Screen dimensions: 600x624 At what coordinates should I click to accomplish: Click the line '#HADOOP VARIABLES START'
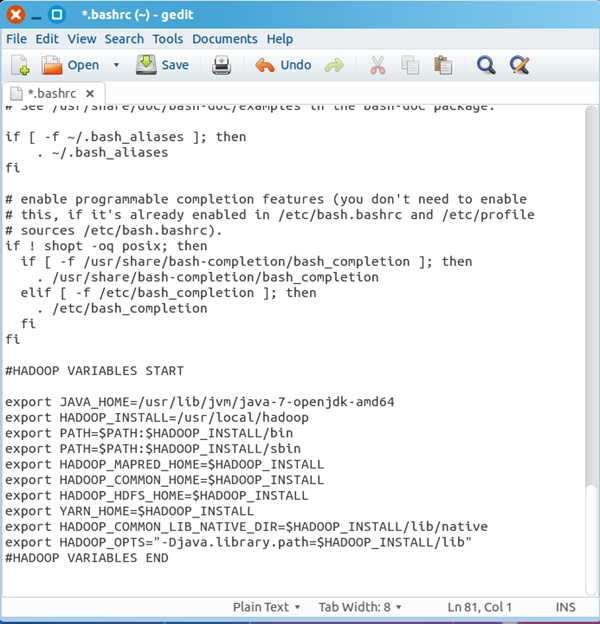[95, 371]
